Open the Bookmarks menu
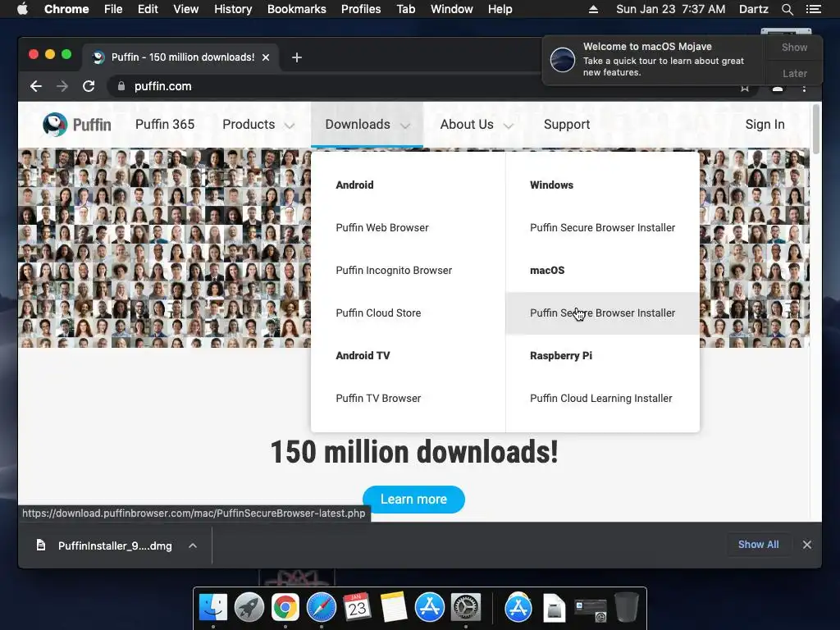Image resolution: width=840 pixels, height=630 pixels. point(297,9)
